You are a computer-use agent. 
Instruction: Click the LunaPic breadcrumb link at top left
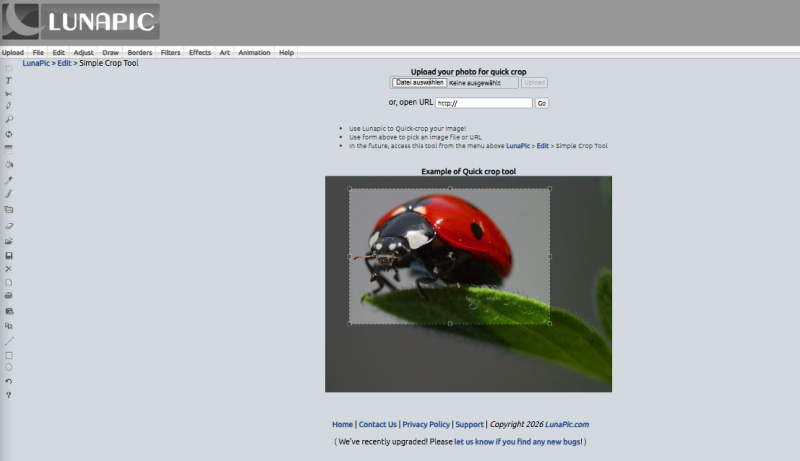(x=36, y=63)
